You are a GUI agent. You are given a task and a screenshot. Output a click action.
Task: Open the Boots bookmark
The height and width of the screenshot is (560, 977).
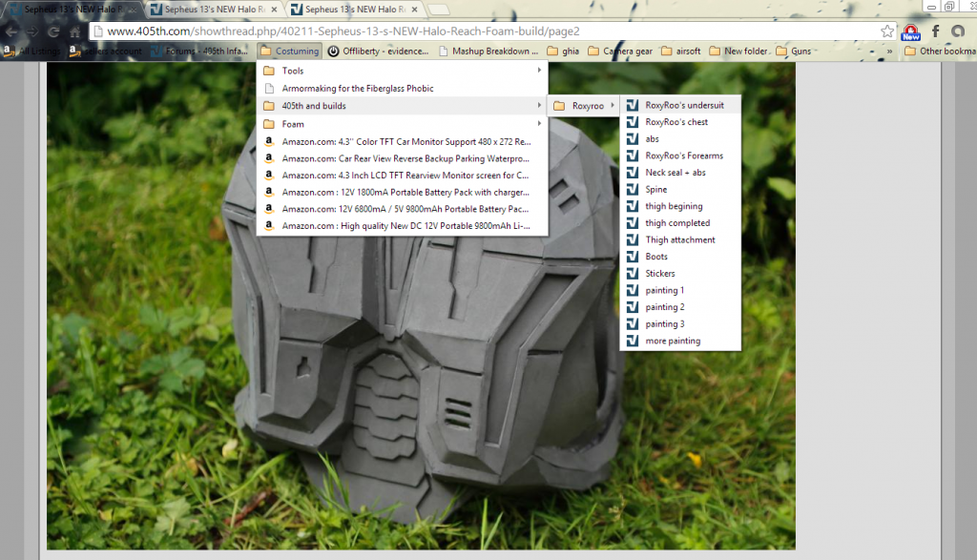(x=680, y=257)
